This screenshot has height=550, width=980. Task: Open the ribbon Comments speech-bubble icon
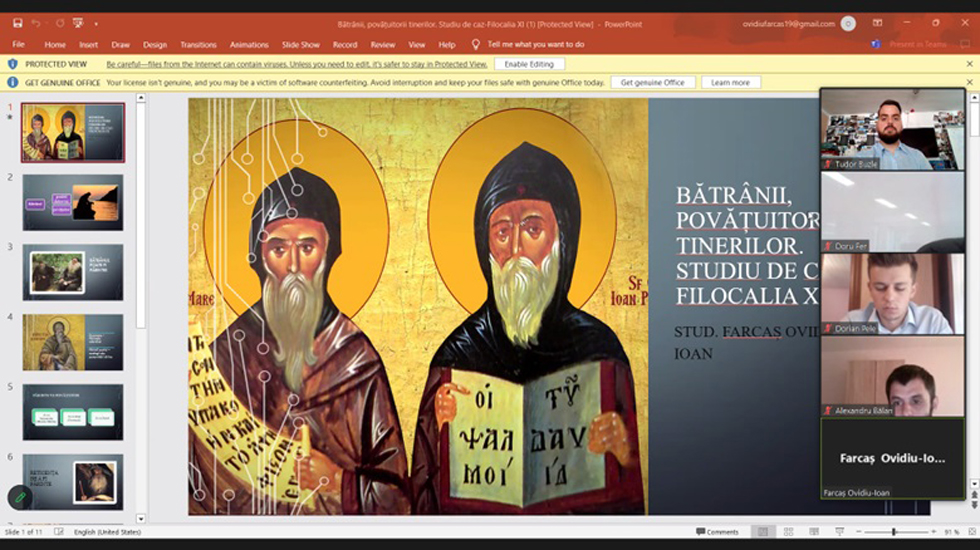[x=965, y=44]
